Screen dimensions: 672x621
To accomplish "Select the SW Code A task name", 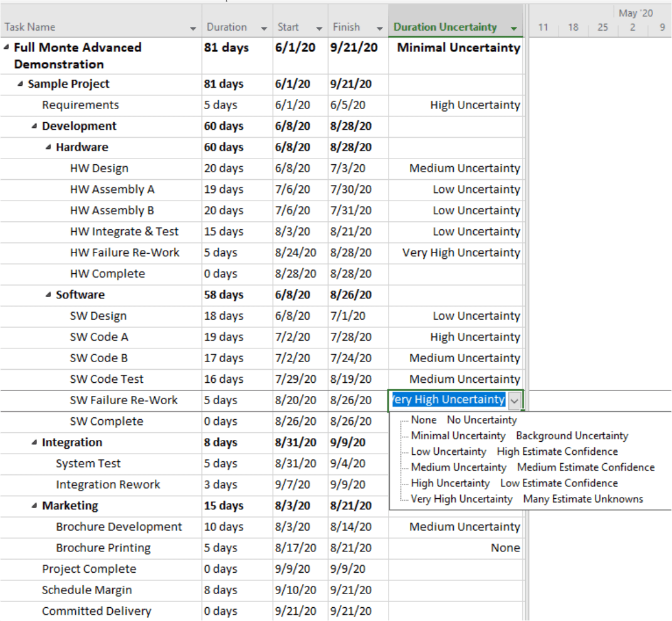I will (x=99, y=337).
